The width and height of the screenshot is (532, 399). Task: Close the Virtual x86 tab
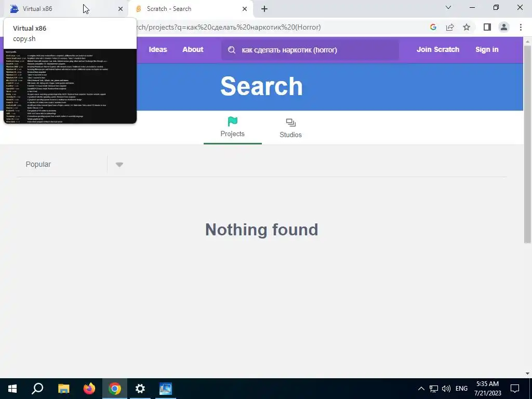click(x=121, y=9)
